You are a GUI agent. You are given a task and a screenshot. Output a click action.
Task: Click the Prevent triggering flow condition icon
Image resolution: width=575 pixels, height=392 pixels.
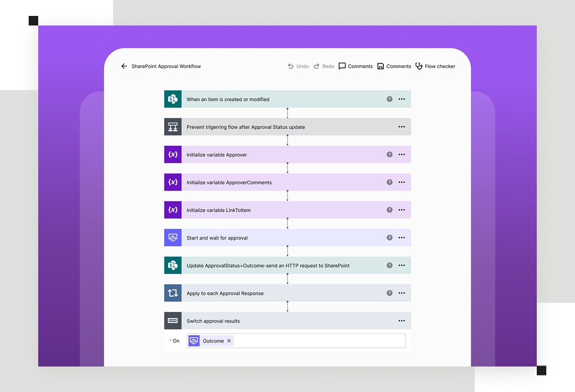tap(173, 127)
